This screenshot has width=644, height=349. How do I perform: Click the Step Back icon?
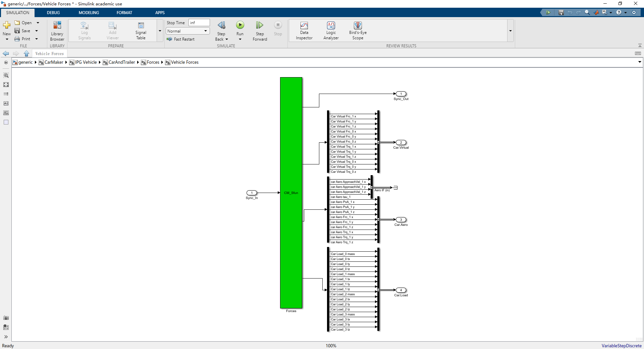[x=221, y=25]
